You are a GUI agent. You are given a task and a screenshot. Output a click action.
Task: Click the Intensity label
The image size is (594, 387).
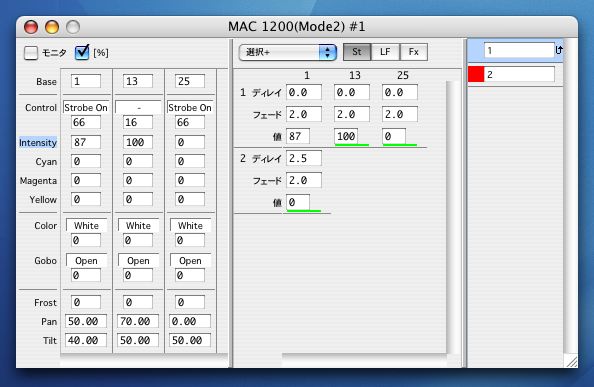click(38, 143)
